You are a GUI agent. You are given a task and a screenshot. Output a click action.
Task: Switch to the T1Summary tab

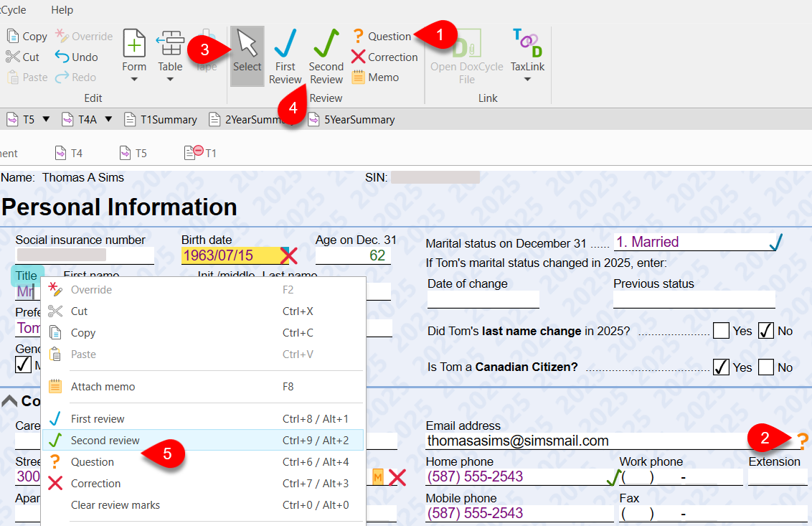click(x=161, y=120)
